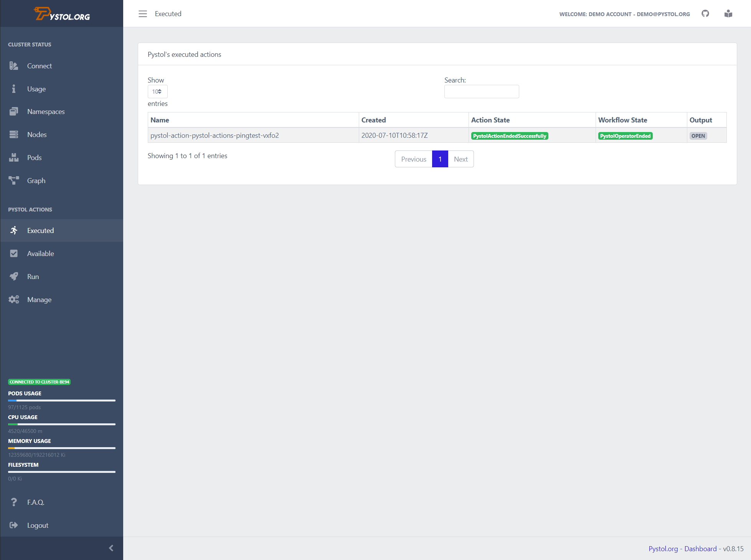Viewport: 751px width, 560px height.
Task: Click the Logout icon
Action: pos(14,525)
